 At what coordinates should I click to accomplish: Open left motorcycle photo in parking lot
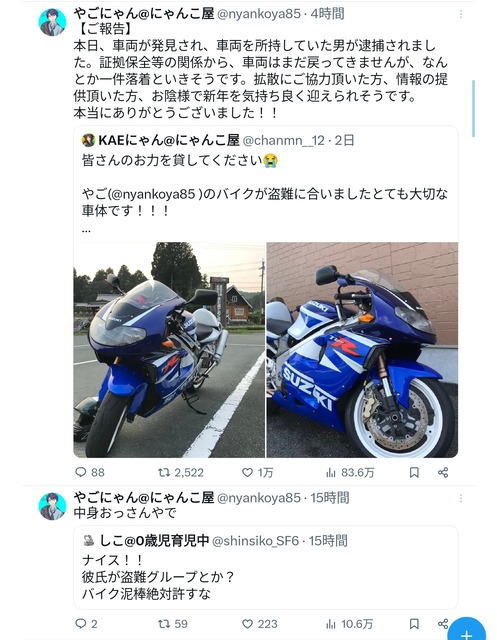[x=169, y=350]
